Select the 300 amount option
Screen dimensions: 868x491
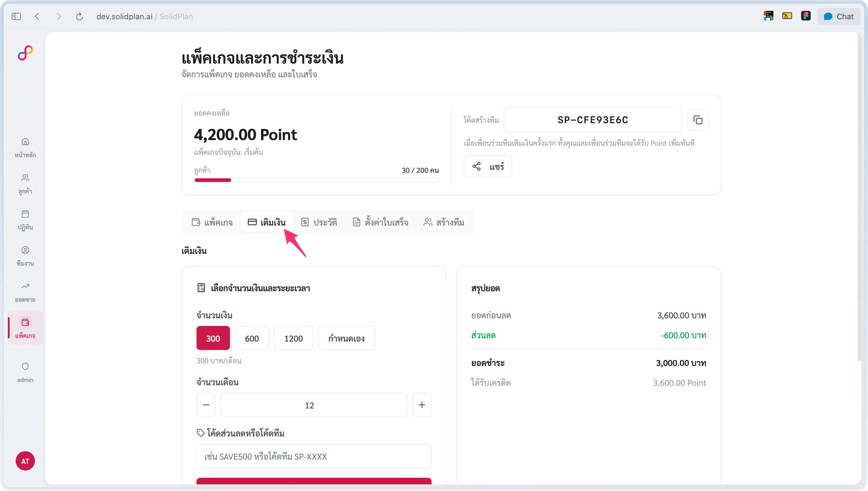pos(213,338)
